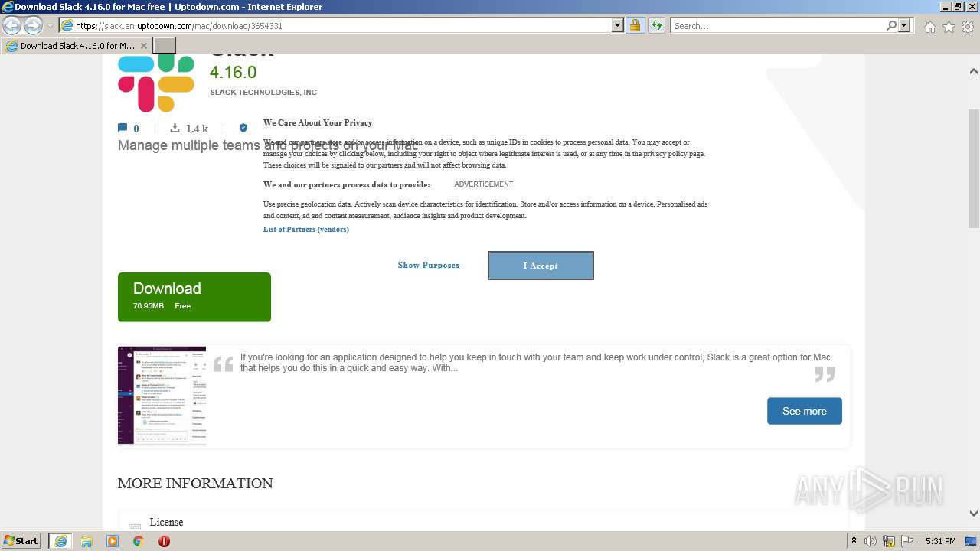Image resolution: width=980 pixels, height=551 pixels.
Task: Click the security shield badge icon
Action: [243, 128]
